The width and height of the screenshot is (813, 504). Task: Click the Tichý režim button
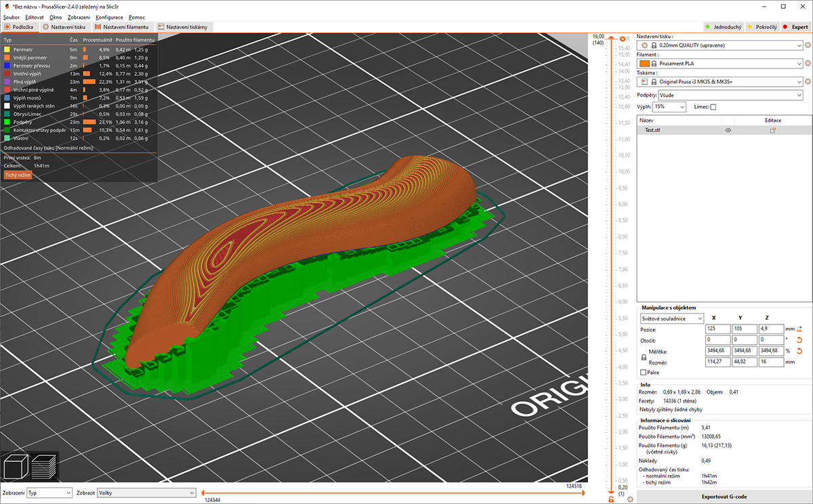pyautogui.click(x=18, y=175)
